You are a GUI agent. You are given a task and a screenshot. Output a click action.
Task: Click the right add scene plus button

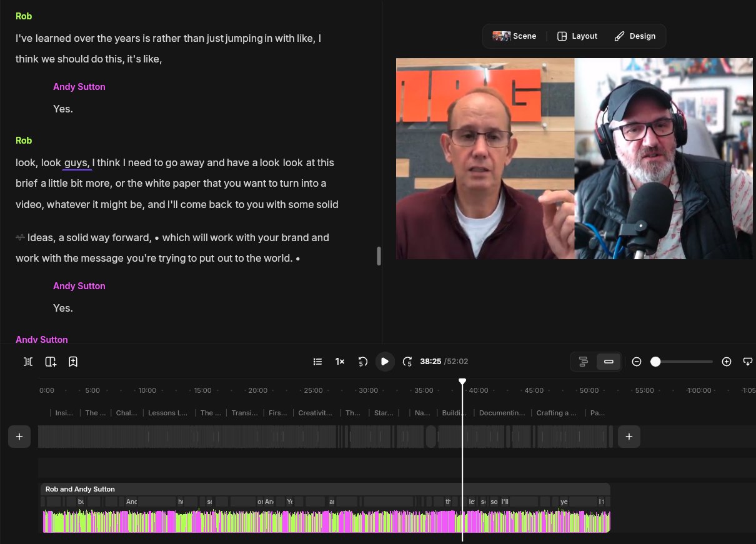629,437
